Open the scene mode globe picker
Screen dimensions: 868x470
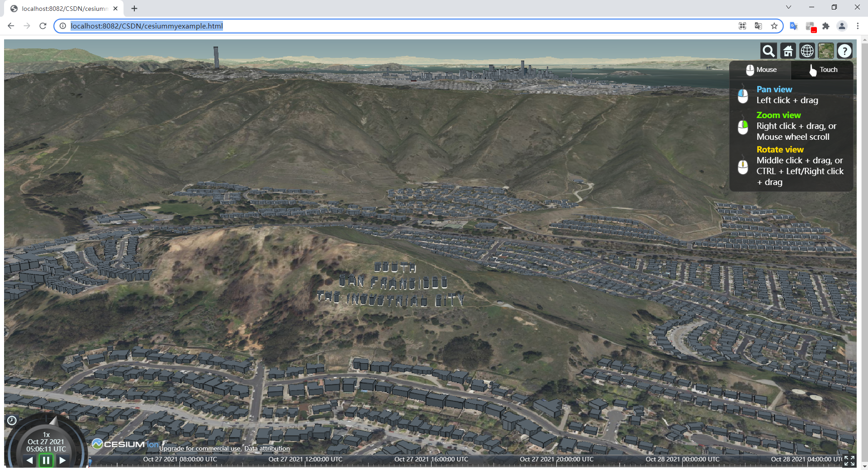pos(807,51)
